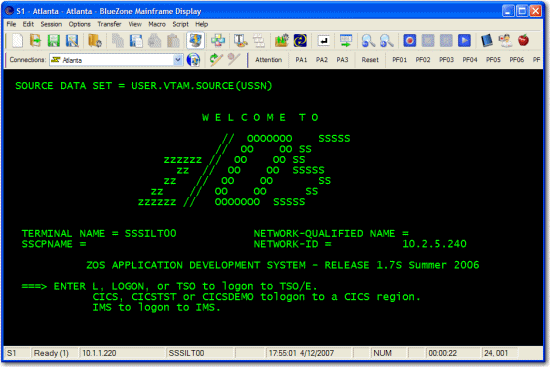
Task: Click the Reset key button
Action: pos(370,60)
